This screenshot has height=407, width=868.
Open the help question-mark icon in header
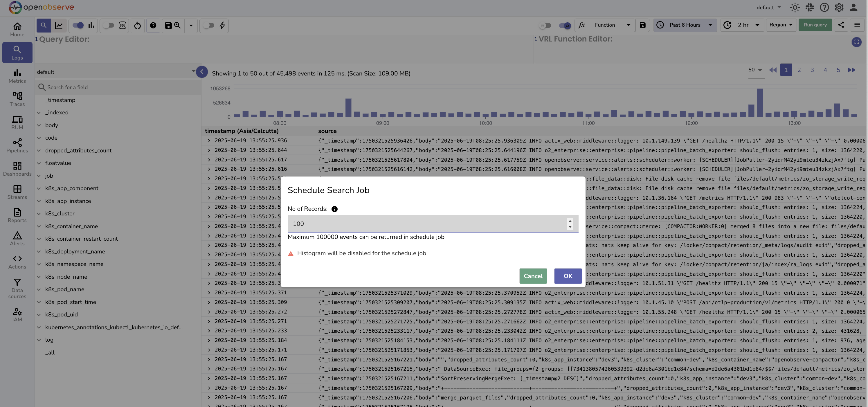click(x=824, y=8)
